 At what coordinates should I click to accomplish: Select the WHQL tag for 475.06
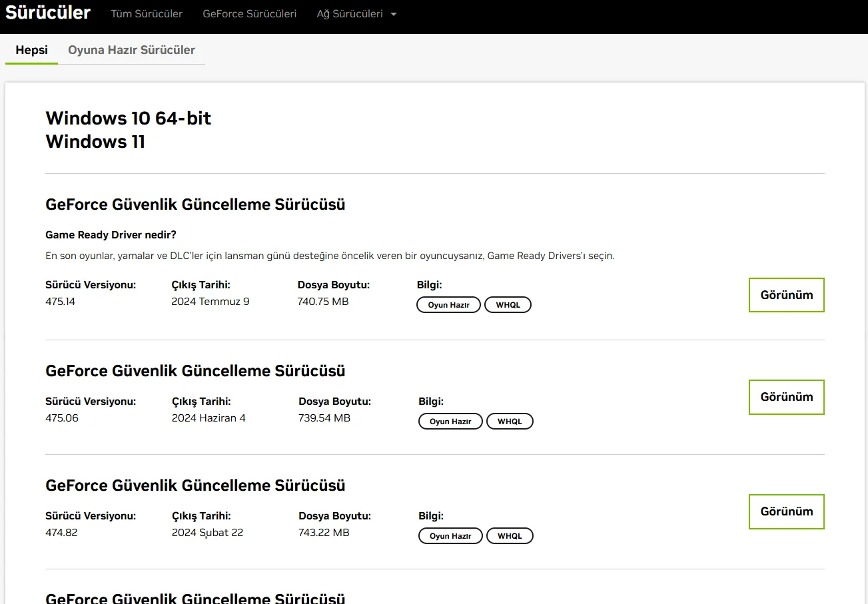510,422
